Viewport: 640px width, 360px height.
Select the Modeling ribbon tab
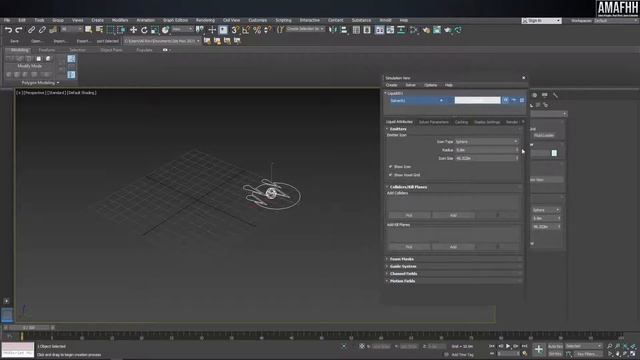click(20, 50)
